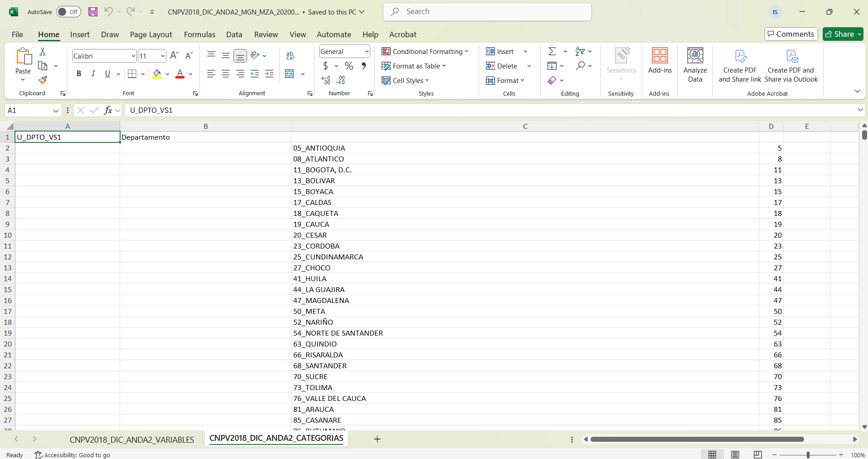Toggle the AutoSave switch

68,12
